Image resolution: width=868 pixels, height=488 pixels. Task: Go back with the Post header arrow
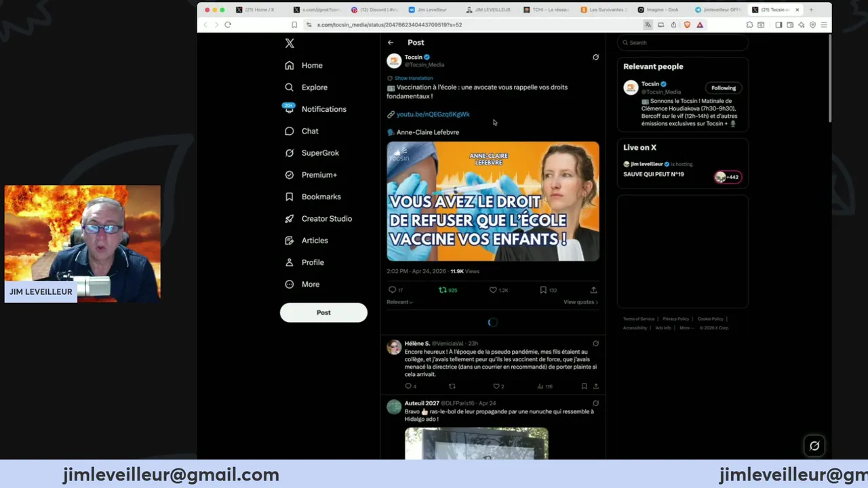coord(391,43)
